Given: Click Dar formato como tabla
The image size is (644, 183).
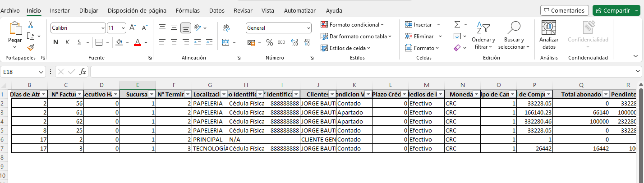Looking at the screenshot, I should pos(356,36).
